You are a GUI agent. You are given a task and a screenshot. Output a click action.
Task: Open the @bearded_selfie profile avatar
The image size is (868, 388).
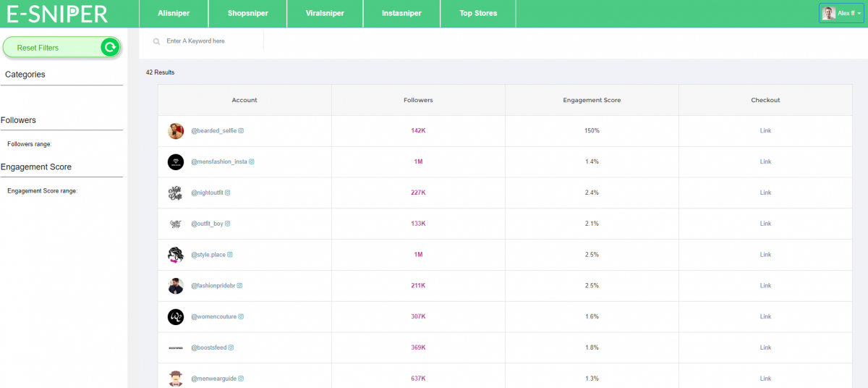tap(176, 131)
